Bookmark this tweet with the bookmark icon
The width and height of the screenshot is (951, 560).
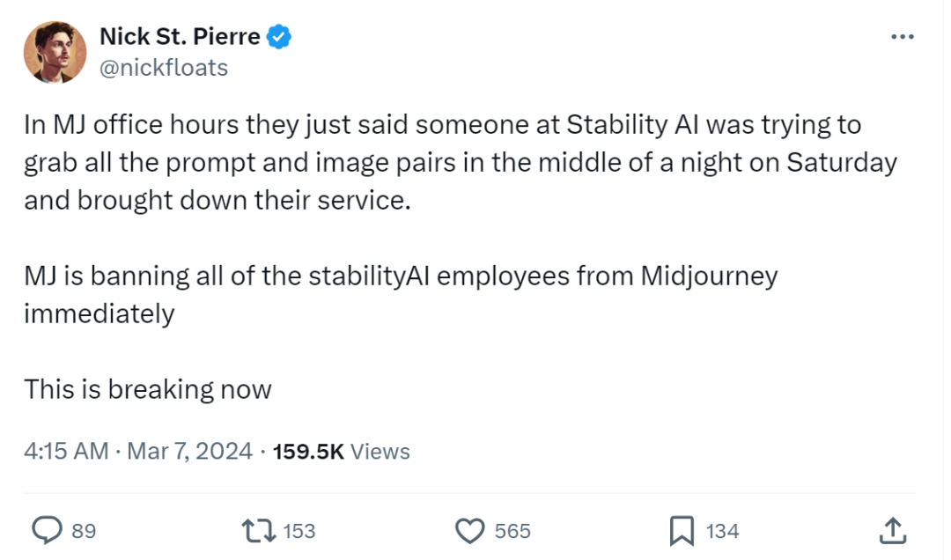[682, 530]
